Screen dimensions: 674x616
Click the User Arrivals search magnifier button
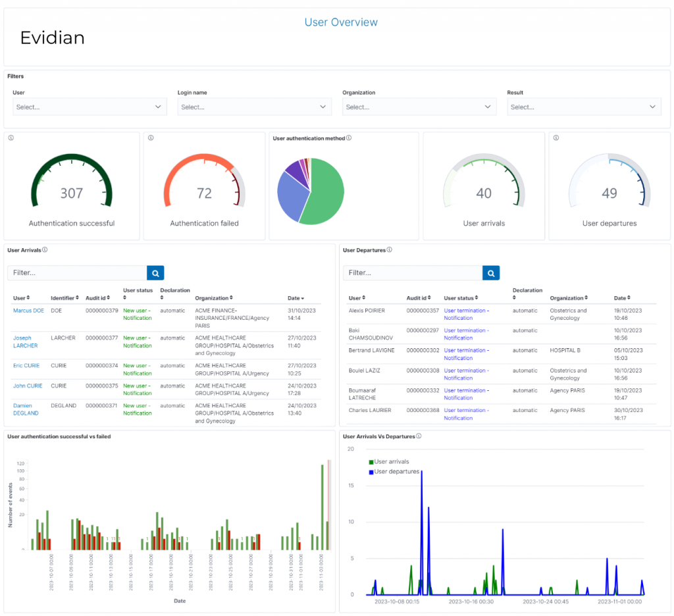[x=155, y=272]
